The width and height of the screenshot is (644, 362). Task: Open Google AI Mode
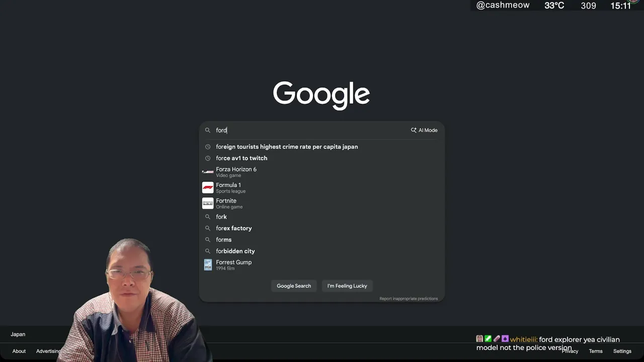(424, 130)
